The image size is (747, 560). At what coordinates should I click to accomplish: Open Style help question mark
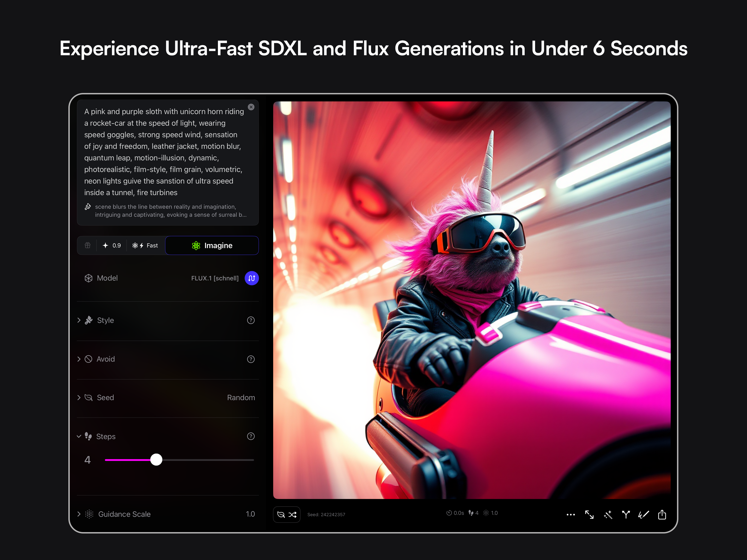tap(250, 320)
